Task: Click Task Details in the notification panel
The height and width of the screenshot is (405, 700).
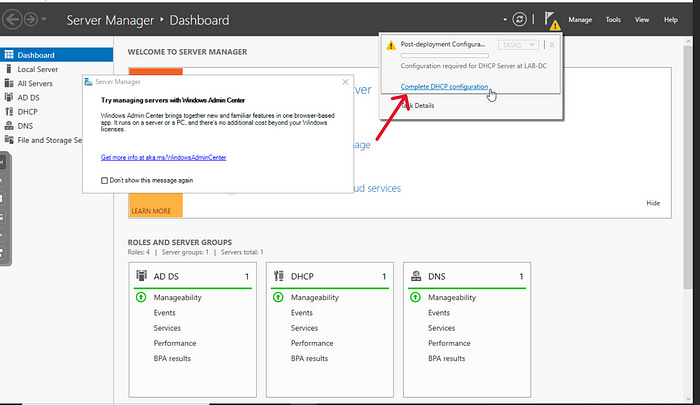Action: [417, 106]
